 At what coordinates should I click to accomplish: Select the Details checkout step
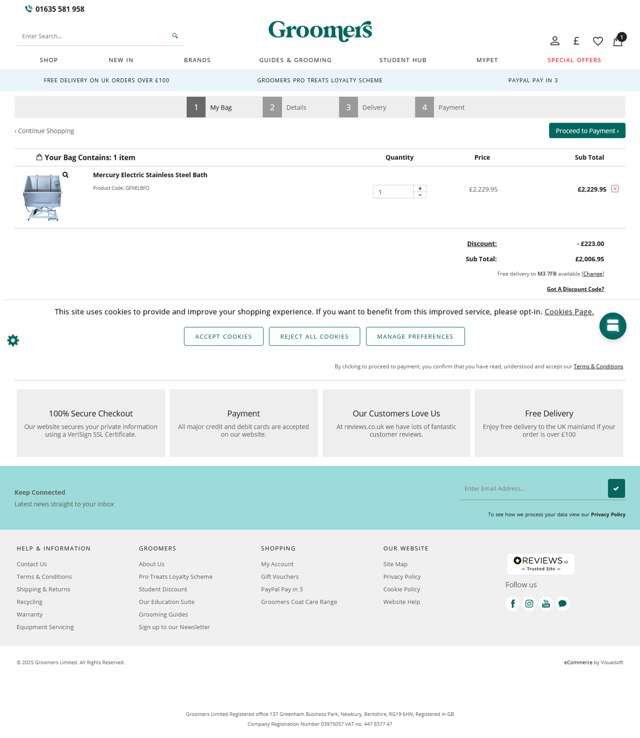[x=285, y=107]
